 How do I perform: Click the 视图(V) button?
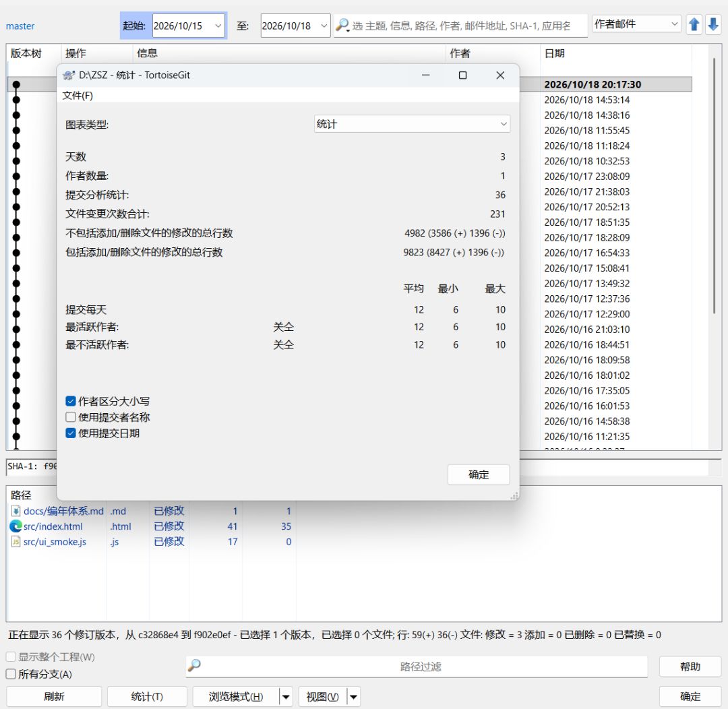(323, 696)
